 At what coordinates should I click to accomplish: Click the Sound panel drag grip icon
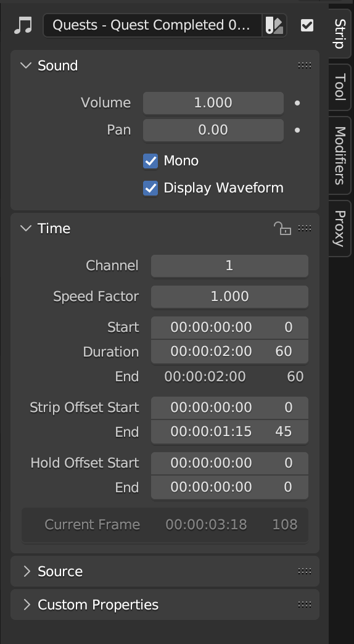304,65
